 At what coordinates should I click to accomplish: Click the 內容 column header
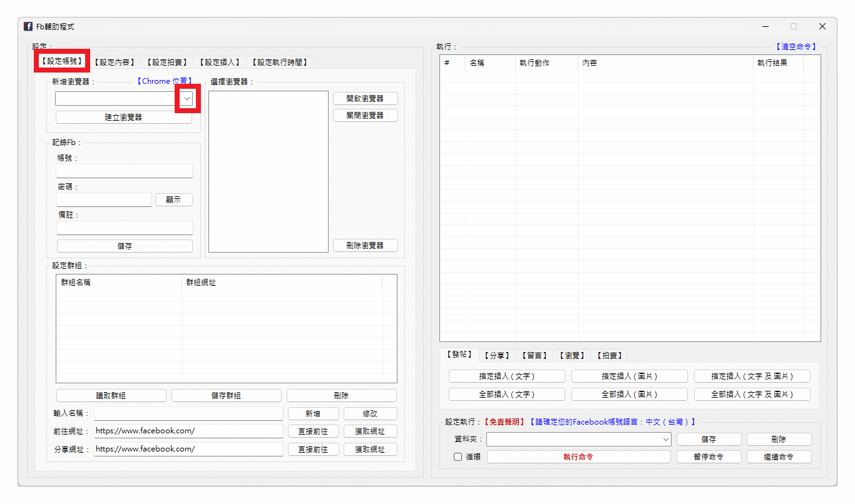666,63
